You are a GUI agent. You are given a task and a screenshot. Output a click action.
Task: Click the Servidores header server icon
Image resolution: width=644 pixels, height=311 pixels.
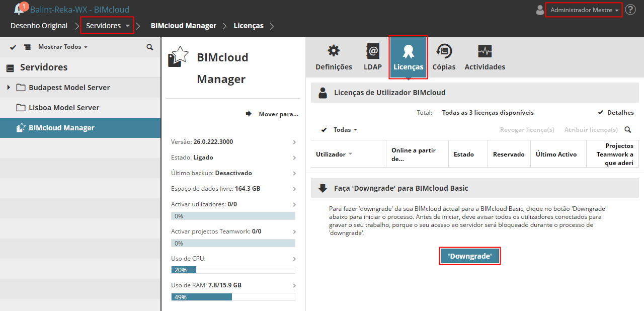coord(10,68)
